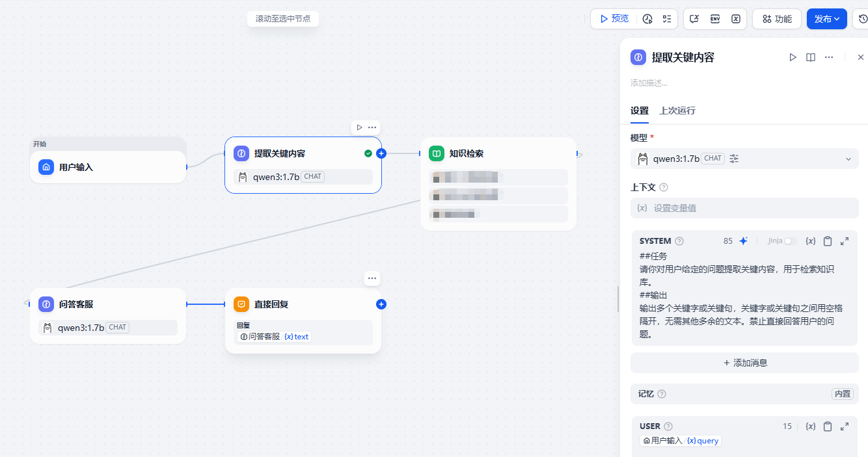Click 添加消息 to add a message

click(744, 363)
